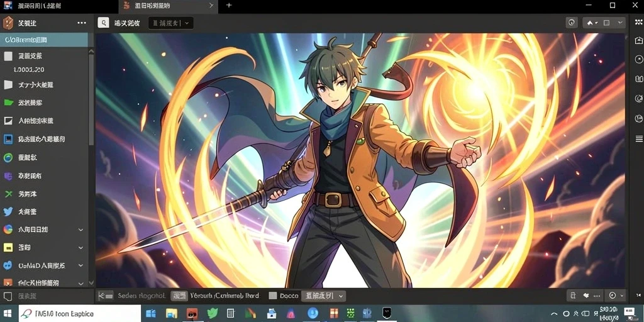Toggle the bottom-left sidebar panel square icon
The height and width of the screenshot is (322, 644).
coord(8,296)
